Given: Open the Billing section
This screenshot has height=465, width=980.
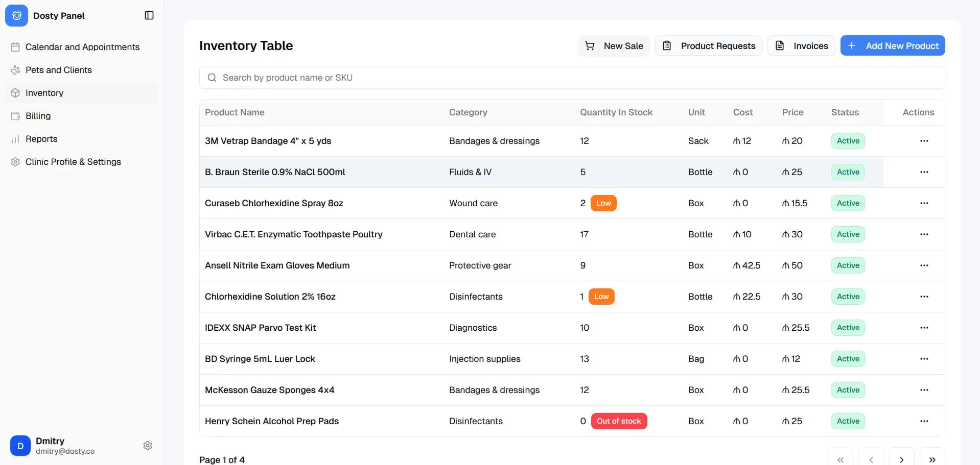Looking at the screenshot, I should pyautogui.click(x=38, y=116).
